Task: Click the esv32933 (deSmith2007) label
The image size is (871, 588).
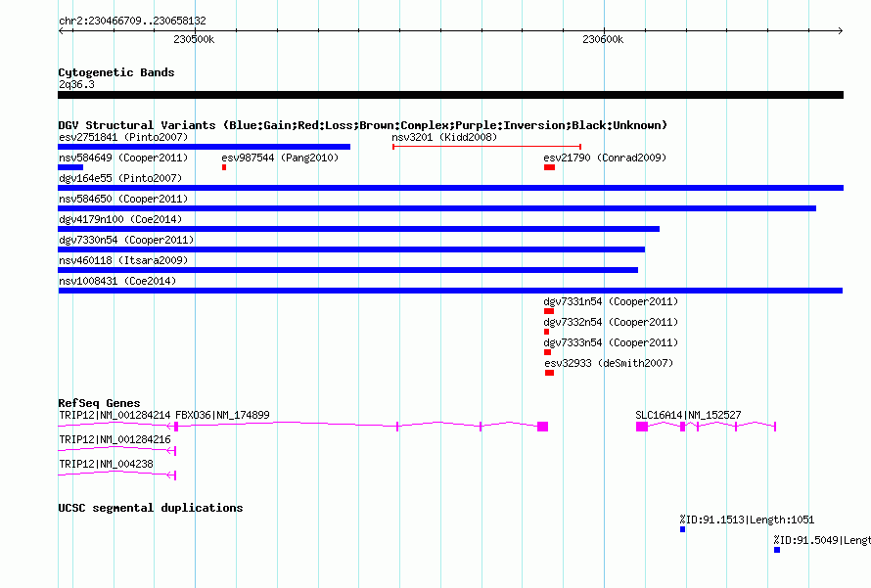Action: [609, 363]
